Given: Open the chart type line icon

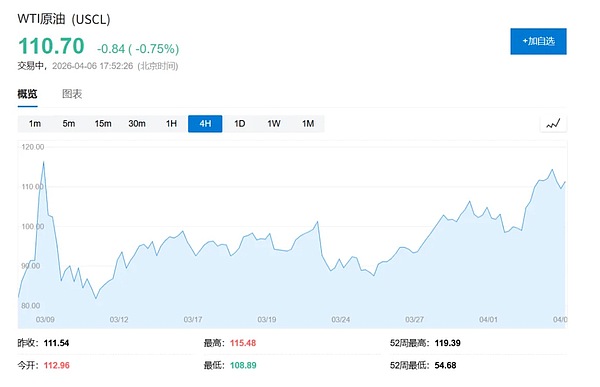Looking at the screenshot, I should point(553,124).
